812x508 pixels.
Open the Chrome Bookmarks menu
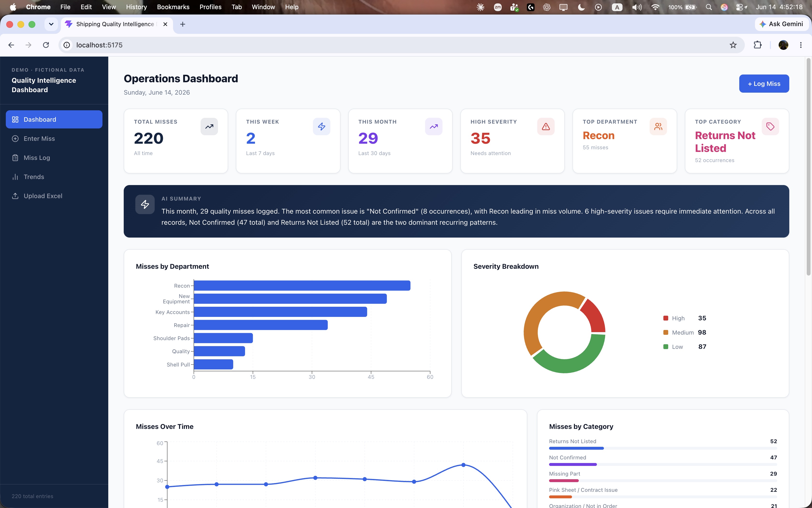173,7
